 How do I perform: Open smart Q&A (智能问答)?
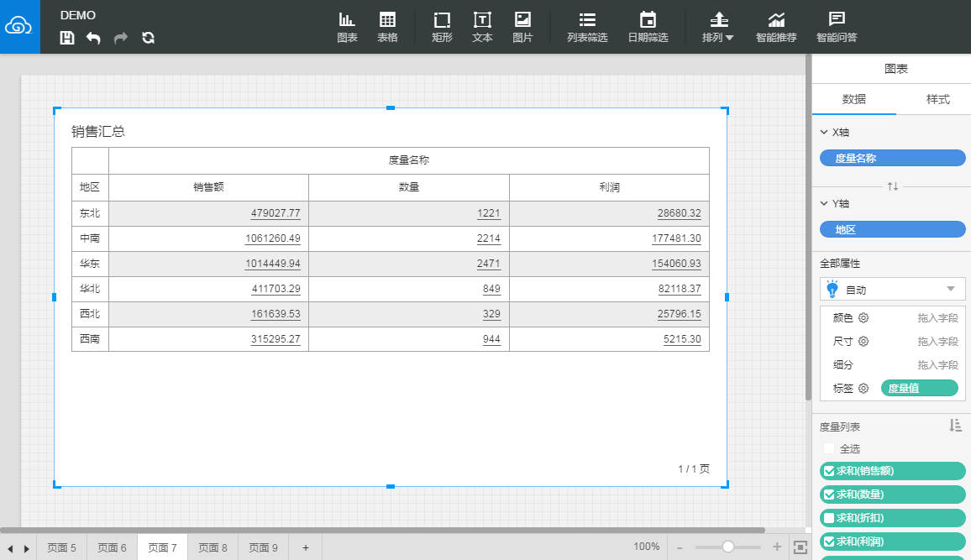point(837,27)
